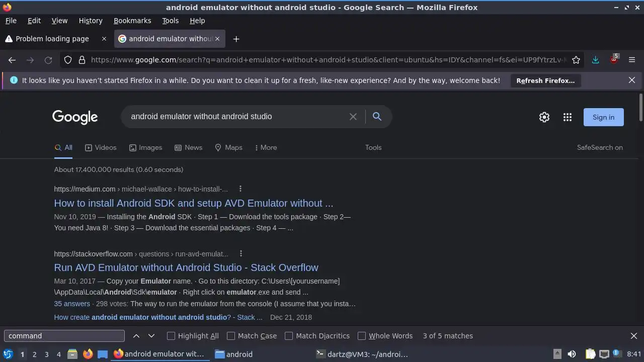Open the Google apps grid
Screen dimensions: 644x362
[568, 117]
